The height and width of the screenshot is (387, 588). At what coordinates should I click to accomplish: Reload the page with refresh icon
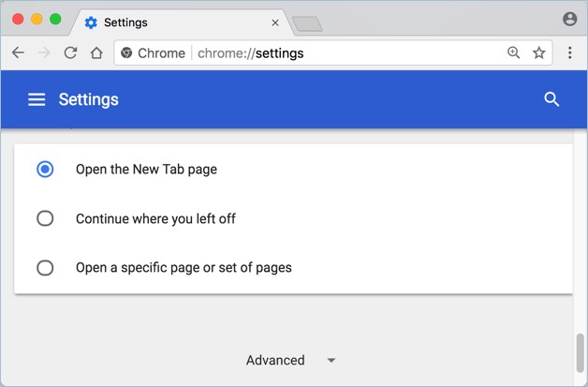click(70, 53)
